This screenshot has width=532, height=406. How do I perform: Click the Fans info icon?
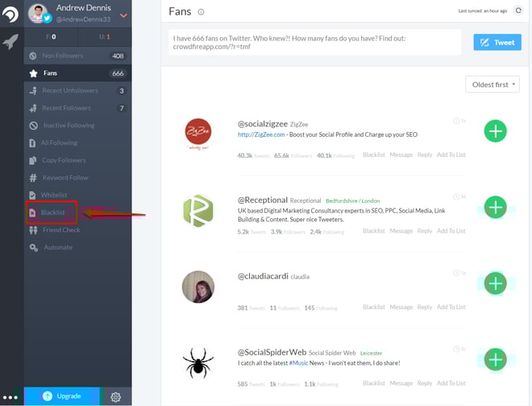coord(201,12)
